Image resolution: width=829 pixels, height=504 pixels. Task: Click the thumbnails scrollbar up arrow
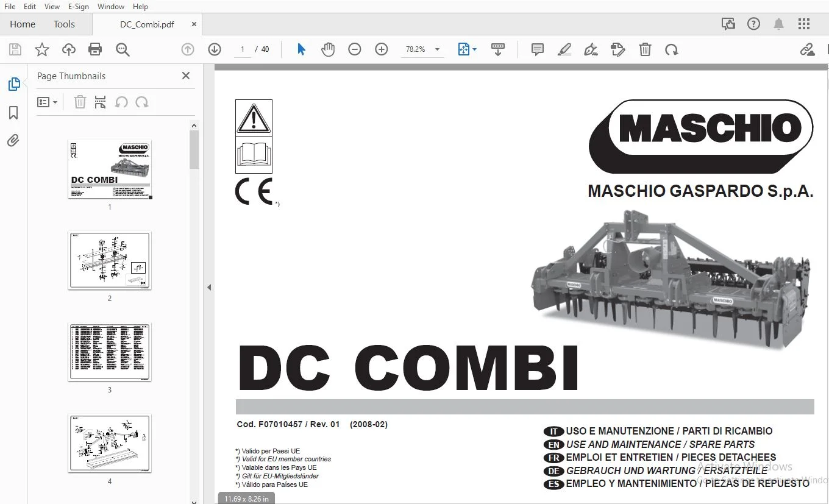(x=194, y=126)
